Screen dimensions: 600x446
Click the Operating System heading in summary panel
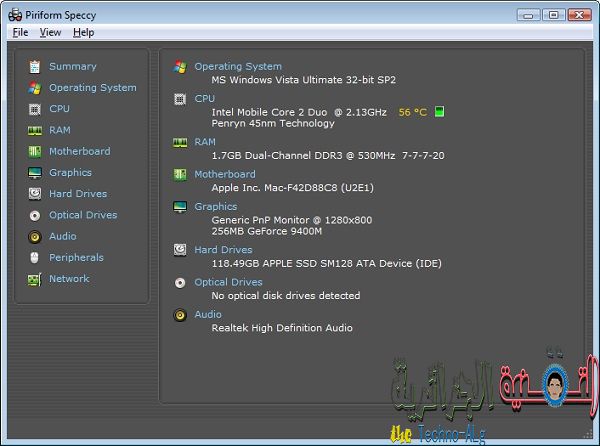(238, 67)
